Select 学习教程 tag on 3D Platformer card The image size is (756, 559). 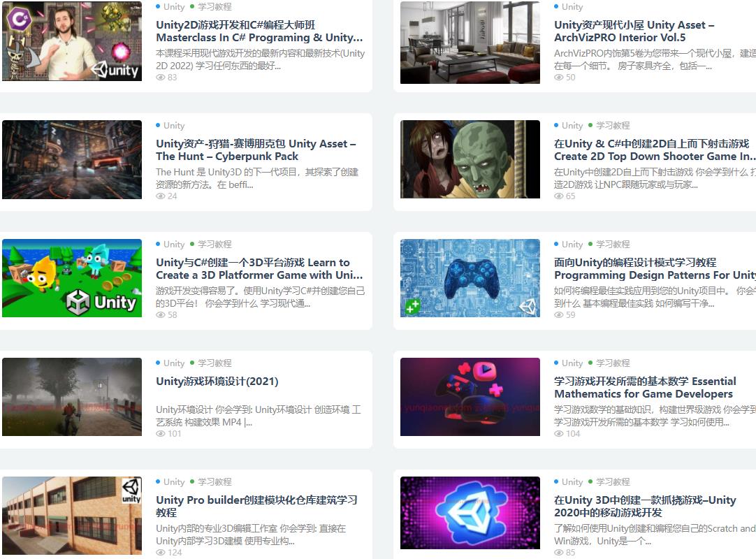[215, 244]
